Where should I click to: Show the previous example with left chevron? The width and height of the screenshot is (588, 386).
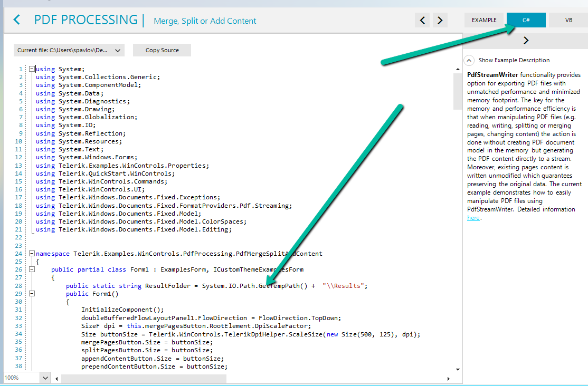click(422, 20)
